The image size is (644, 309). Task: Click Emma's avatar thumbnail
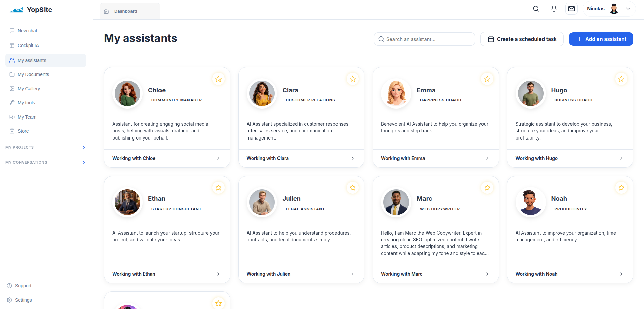[396, 93]
